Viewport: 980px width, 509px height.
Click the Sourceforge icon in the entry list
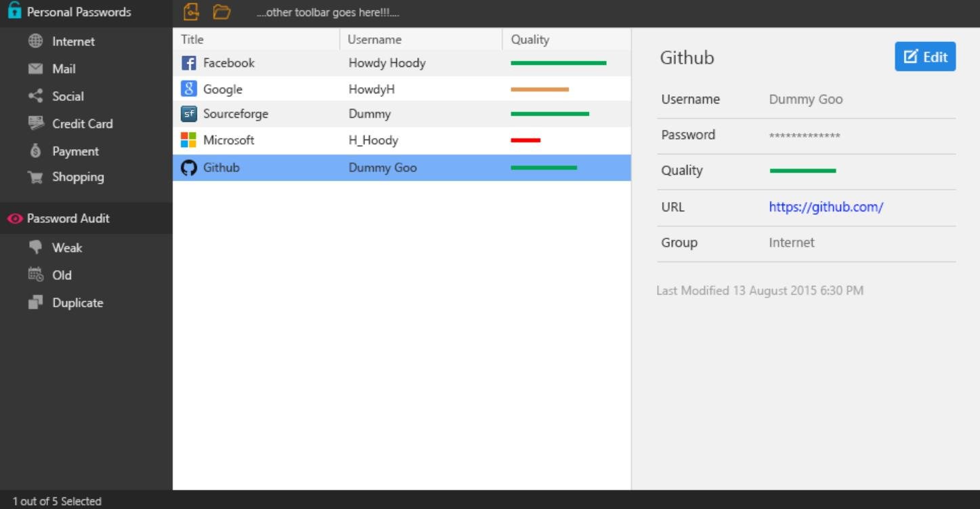coord(189,114)
